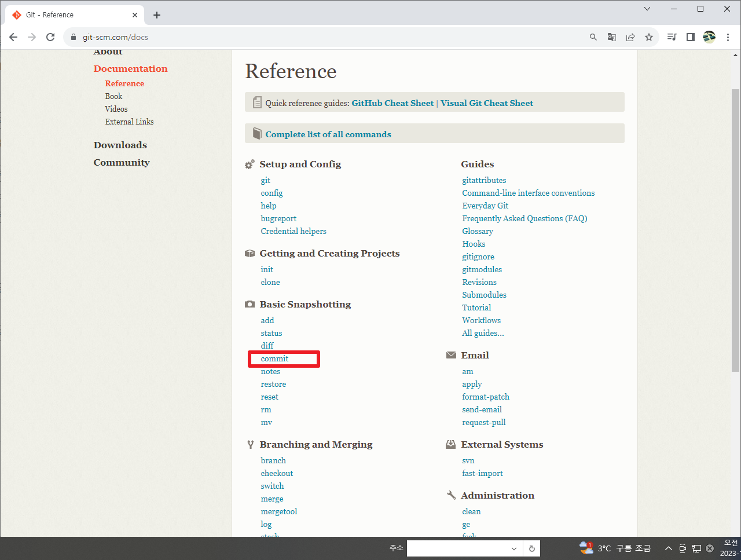The image size is (741, 560).
Task: Open the Everyday Git guide
Action: click(485, 206)
